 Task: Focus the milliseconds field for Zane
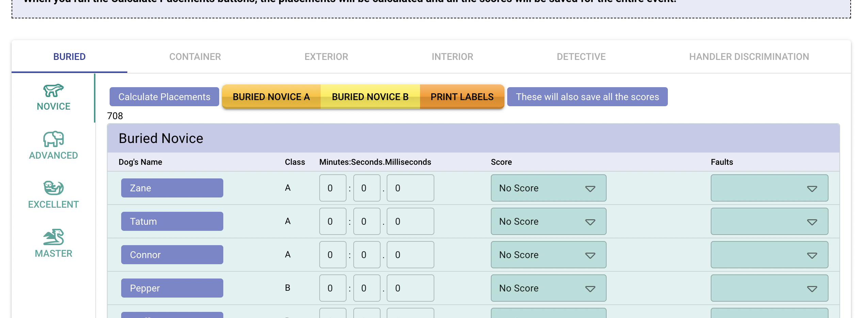pos(410,188)
